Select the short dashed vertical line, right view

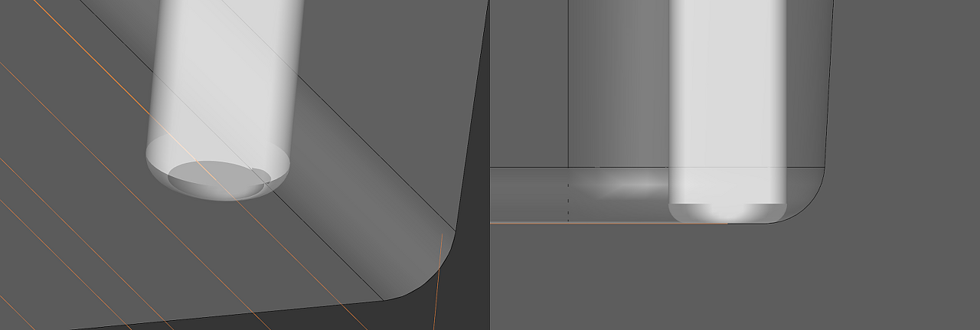pos(568,203)
